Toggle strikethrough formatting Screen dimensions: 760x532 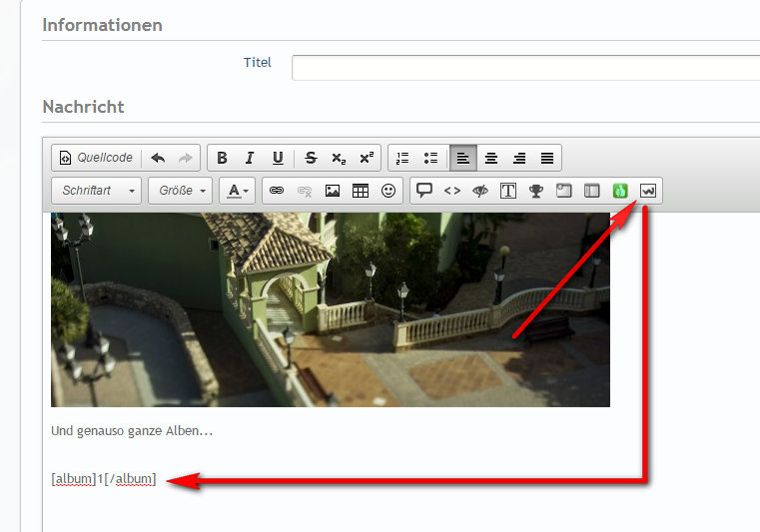[x=311, y=158]
